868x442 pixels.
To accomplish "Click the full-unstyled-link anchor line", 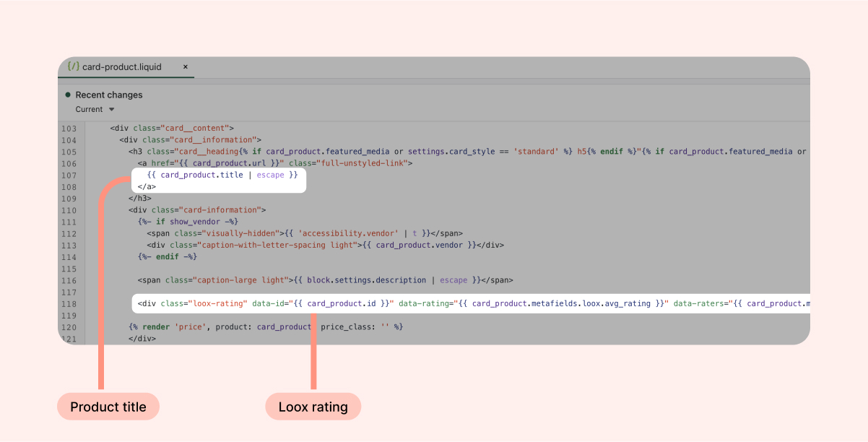I will click(274, 163).
